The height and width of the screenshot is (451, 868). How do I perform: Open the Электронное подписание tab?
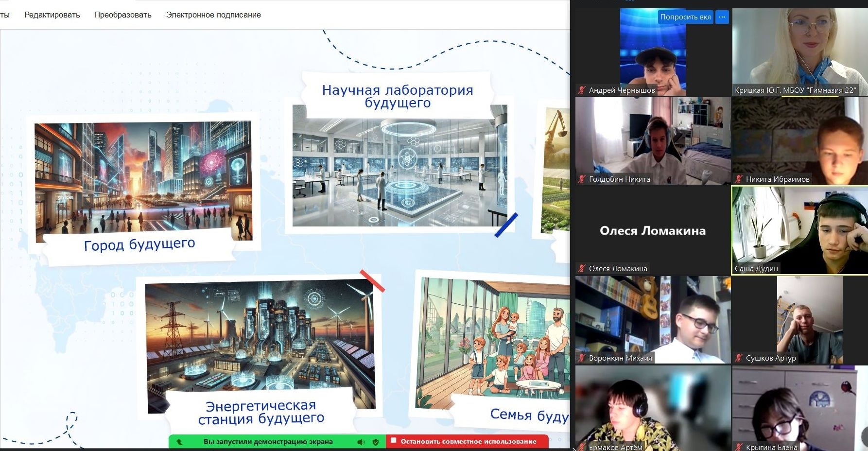click(x=213, y=15)
